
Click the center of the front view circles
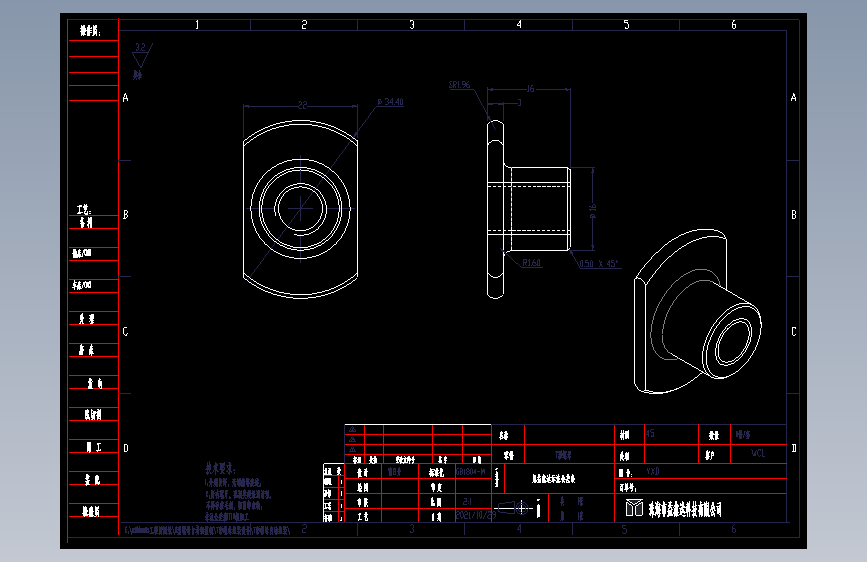300,209
